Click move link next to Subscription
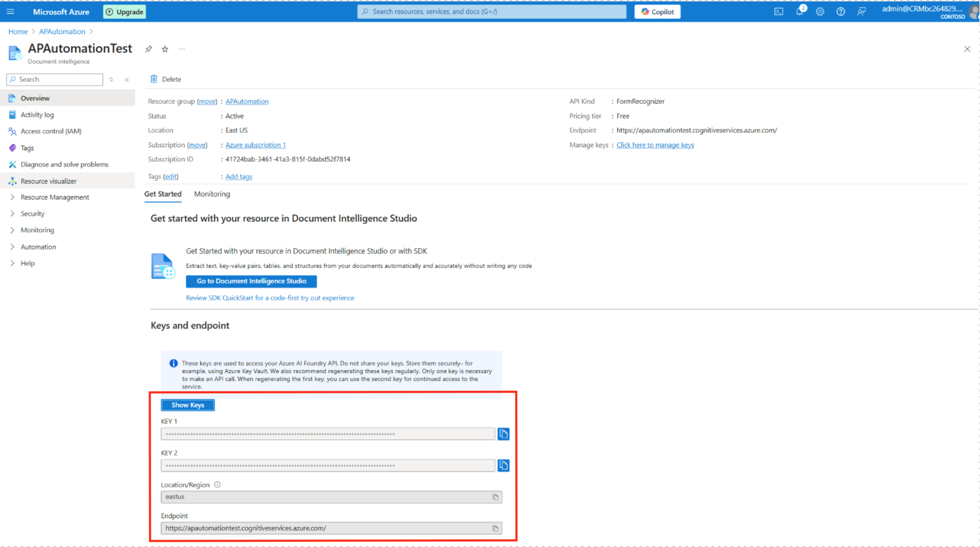 pyautogui.click(x=197, y=145)
